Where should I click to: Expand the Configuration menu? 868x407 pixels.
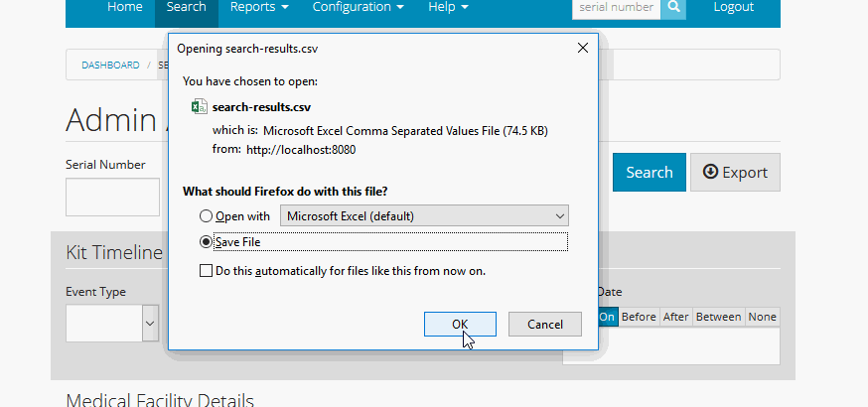click(359, 7)
